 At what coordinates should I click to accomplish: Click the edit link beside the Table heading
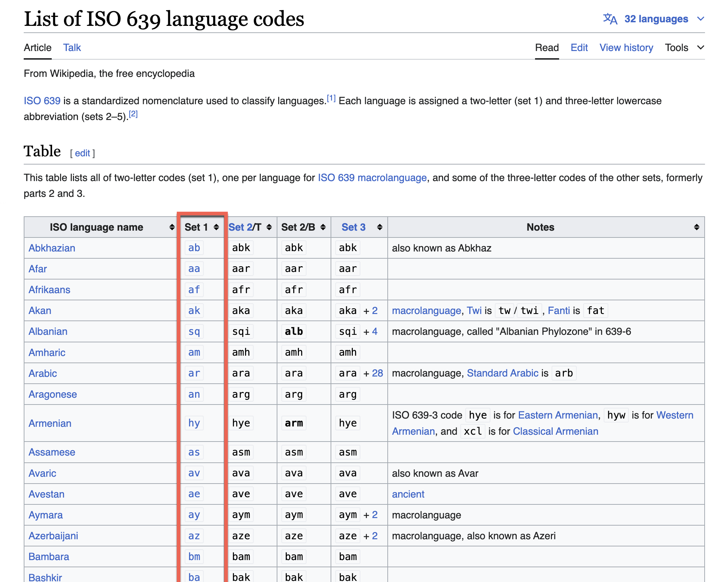click(x=82, y=153)
